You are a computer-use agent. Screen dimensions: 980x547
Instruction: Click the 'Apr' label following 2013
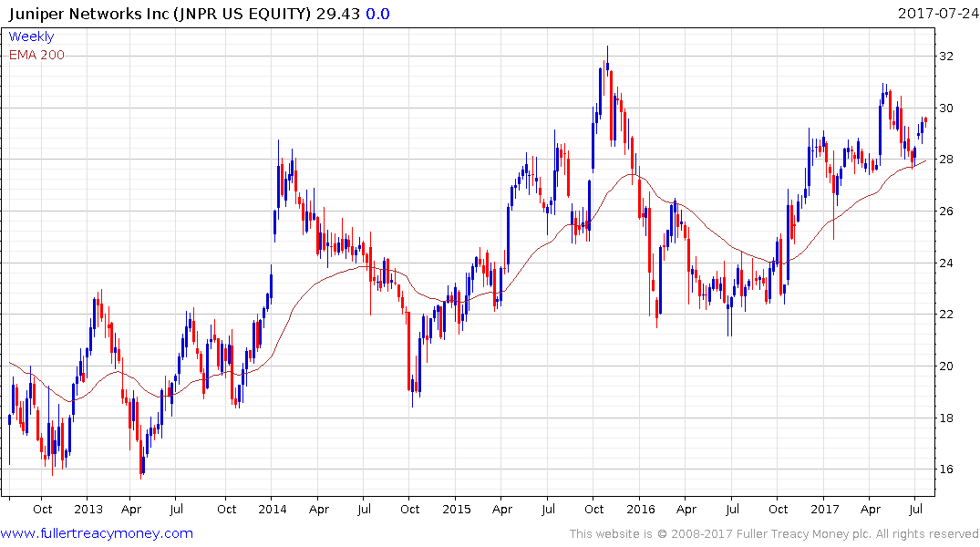point(131,510)
